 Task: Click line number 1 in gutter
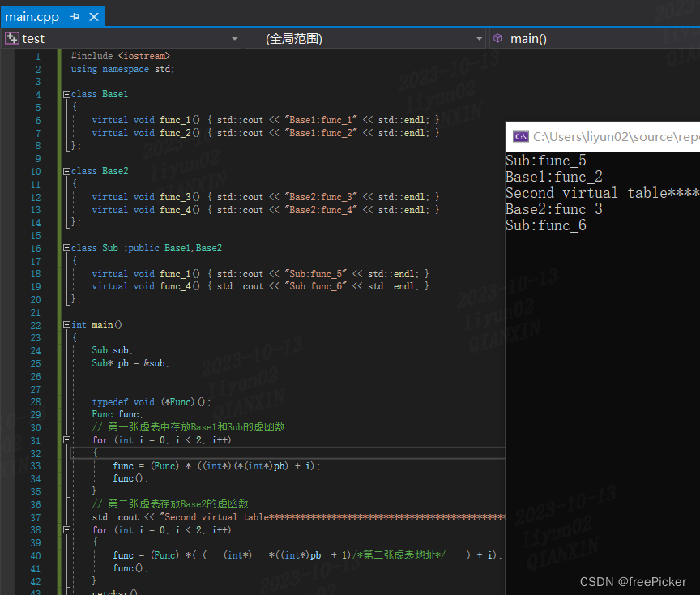[38, 56]
